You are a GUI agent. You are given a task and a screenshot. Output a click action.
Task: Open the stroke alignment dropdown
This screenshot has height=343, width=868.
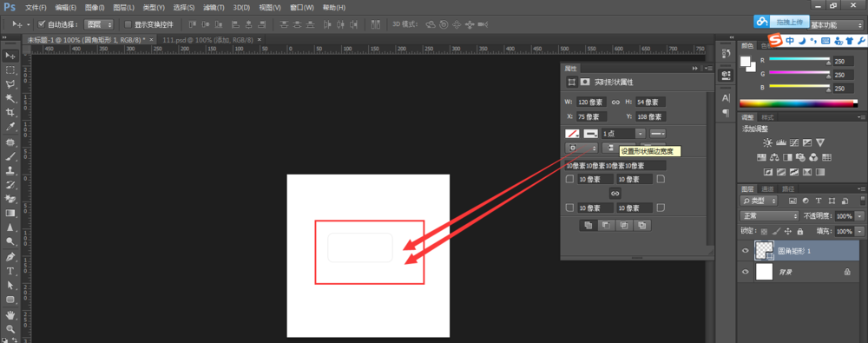(582, 148)
